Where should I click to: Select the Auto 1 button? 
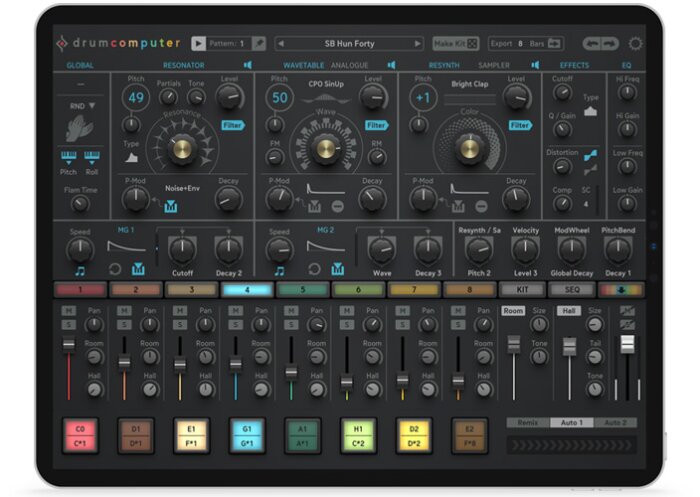571,422
